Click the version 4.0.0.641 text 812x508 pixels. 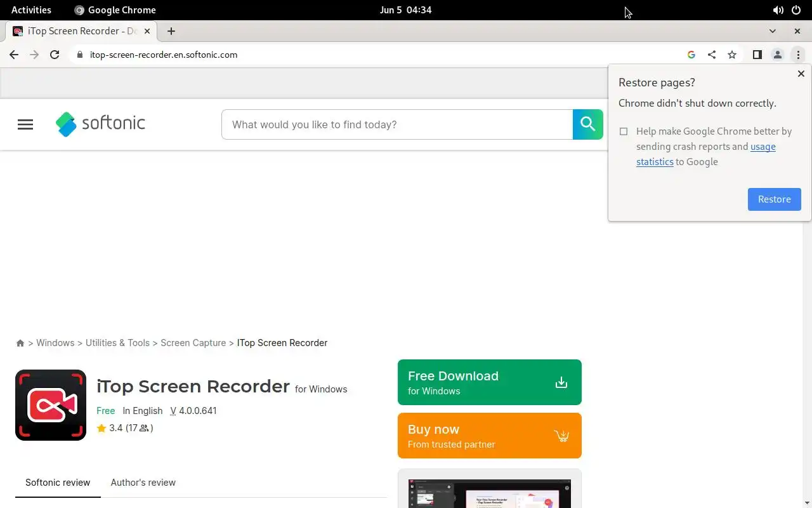point(198,411)
